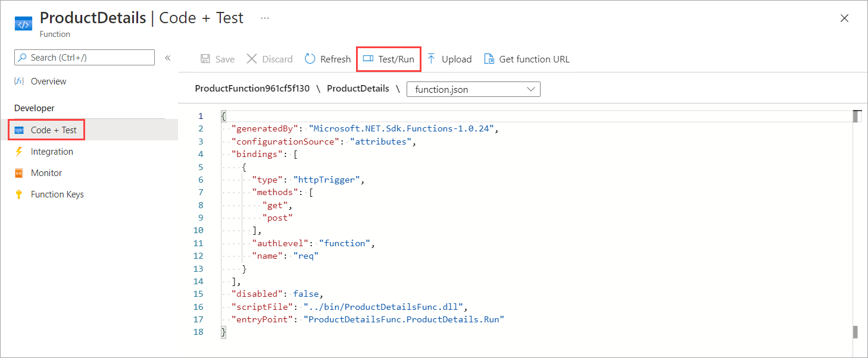Select Overview in the sidebar

point(48,81)
